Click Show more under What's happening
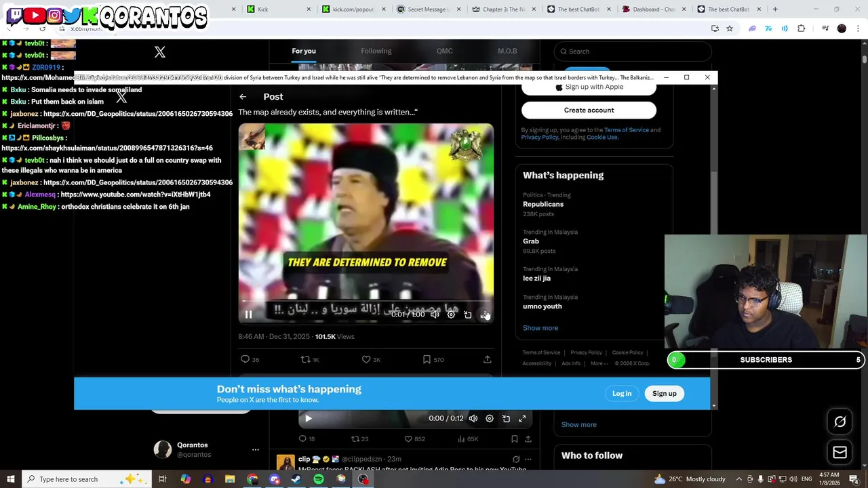 click(540, 328)
